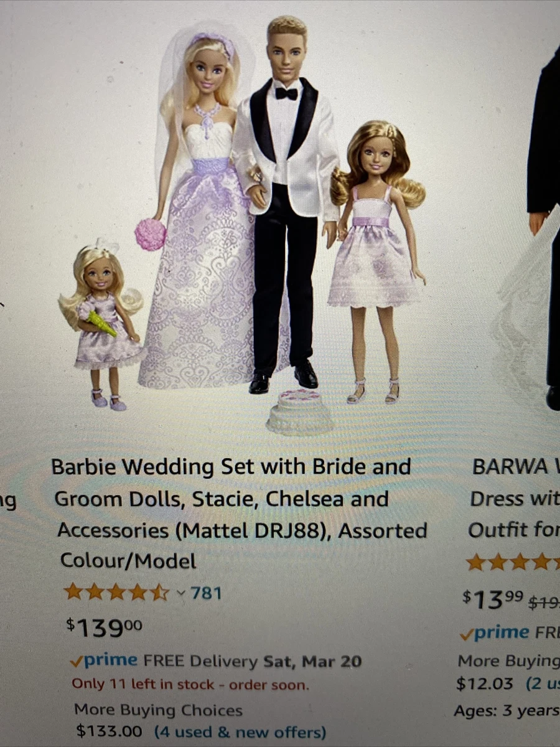The height and width of the screenshot is (747, 560).
Task: Click the $13.99 price on BARWA listing
Action: 493,599
